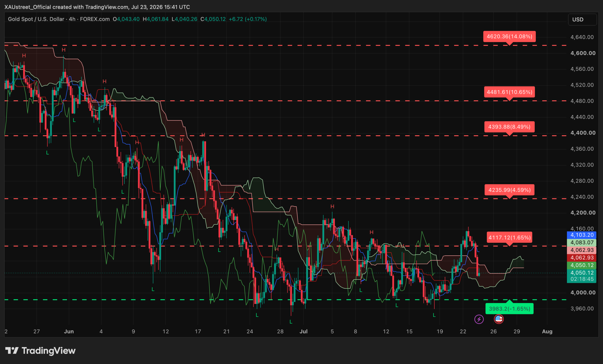The width and height of the screenshot is (603, 364).
Task: Click the green 3983.2(-1.65%) support label
Action: click(x=509, y=309)
